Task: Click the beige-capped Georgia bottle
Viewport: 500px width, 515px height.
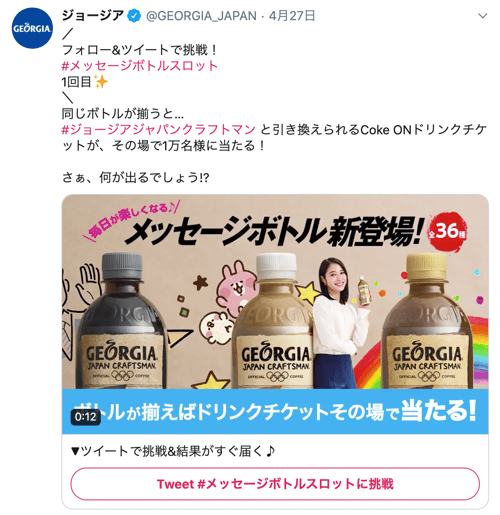Action: coord(427,321)
